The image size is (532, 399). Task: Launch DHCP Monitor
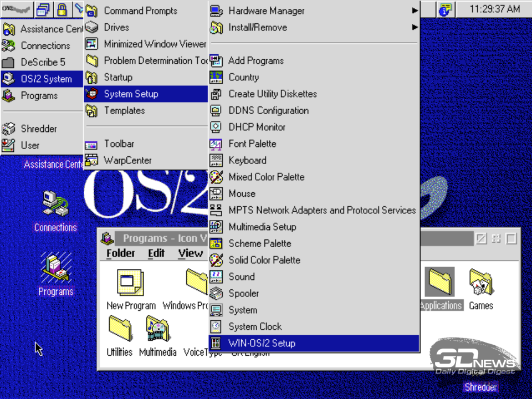click(314, 127)
